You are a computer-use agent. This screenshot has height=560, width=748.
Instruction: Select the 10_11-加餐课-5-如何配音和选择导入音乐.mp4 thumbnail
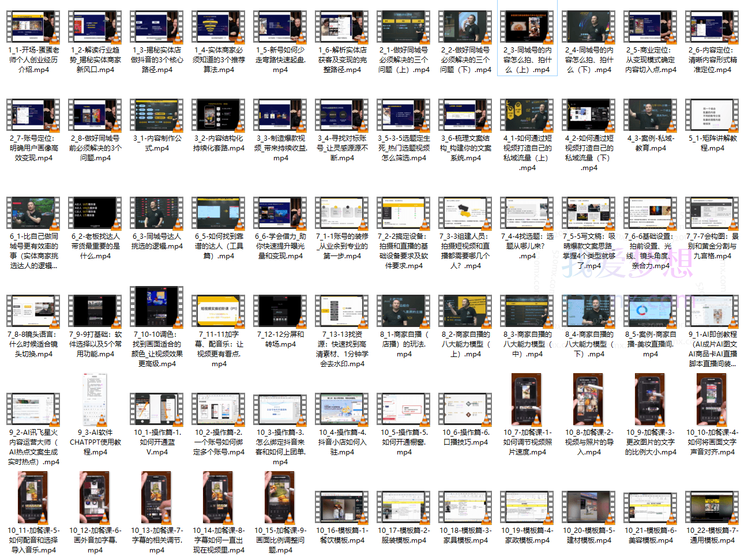pyautogui.click(x=33, y=498)
